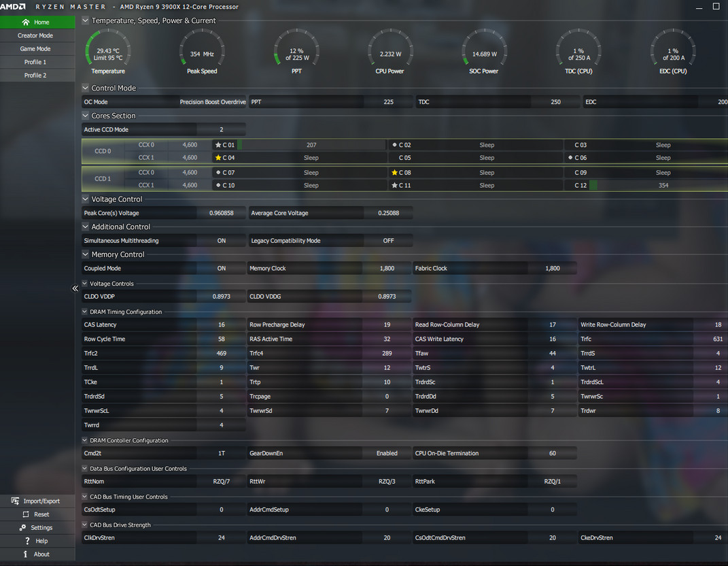Screen dimensions: 728x566
Task: Collapse the Cores Section
Action: [86, 116]
